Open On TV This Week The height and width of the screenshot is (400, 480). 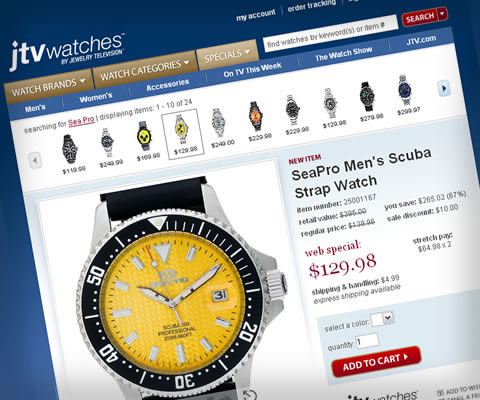(252, 70)
